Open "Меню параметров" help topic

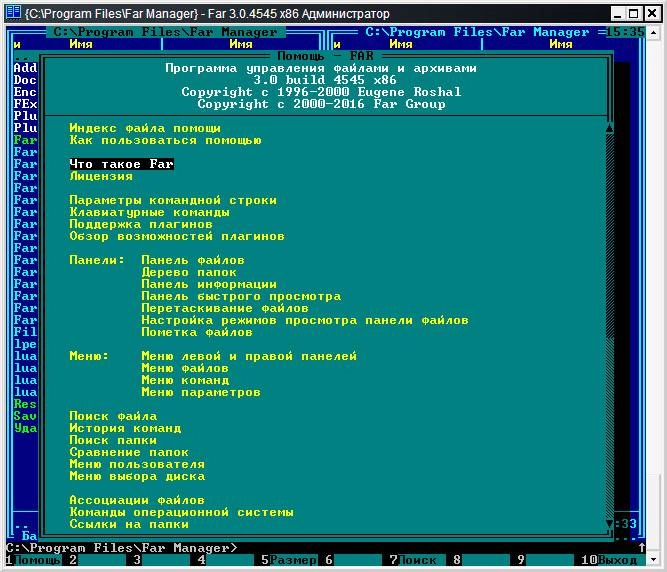coord(201,392)
